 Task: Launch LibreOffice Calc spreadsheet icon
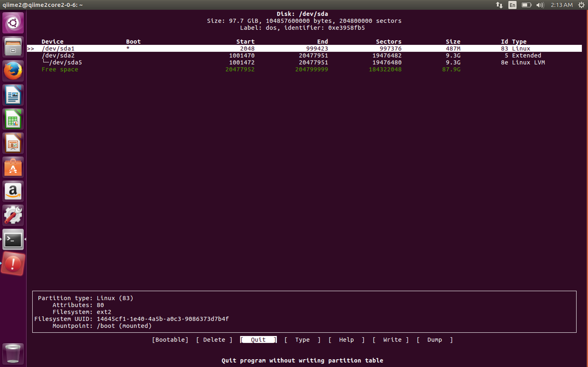(x=13, y=119)
